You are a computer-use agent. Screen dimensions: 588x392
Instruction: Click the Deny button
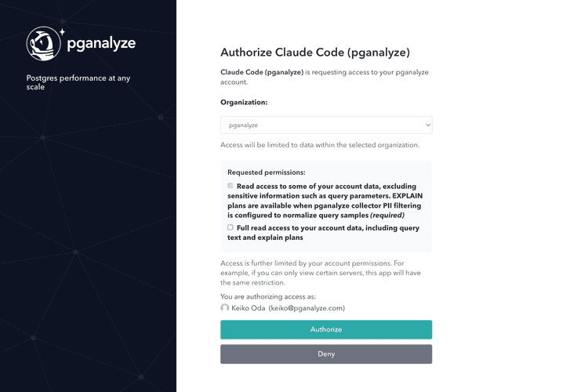coord(326,354)
